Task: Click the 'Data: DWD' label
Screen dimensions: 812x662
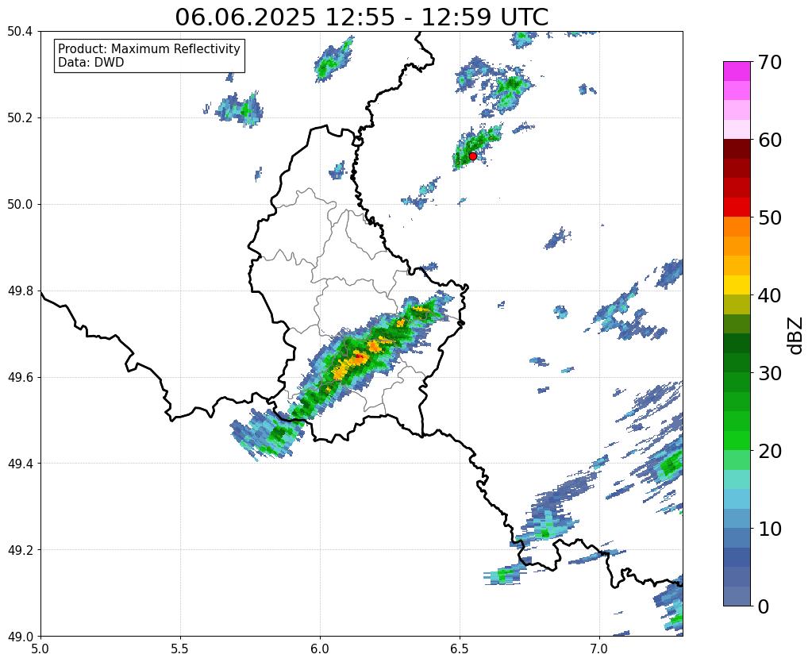Action: tap(91, 63)
